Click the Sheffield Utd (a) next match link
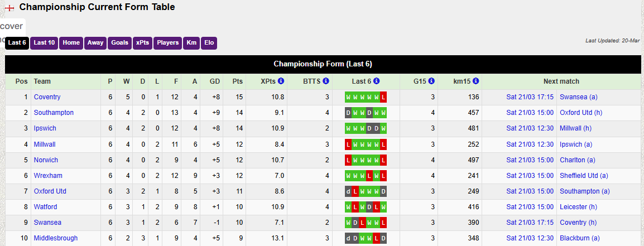This screenshot has height=246, width=644. 584,176
